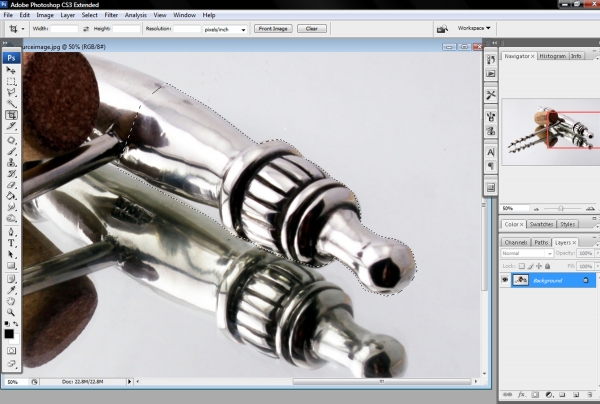Select the Pen tool
This screenshot has height=404, width=600.
(11, 232)
